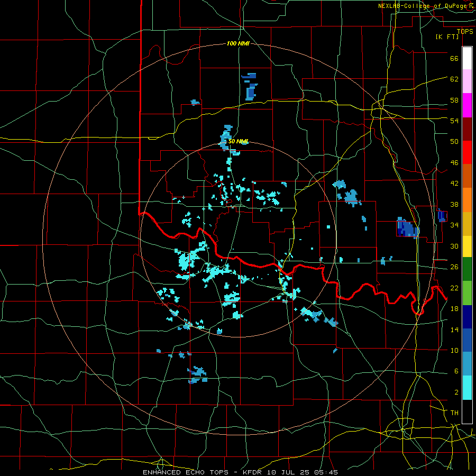The height and width of the screenshot is (476, 476).
Task: Click the '[K FT]' units label
Action: (447, 37)
